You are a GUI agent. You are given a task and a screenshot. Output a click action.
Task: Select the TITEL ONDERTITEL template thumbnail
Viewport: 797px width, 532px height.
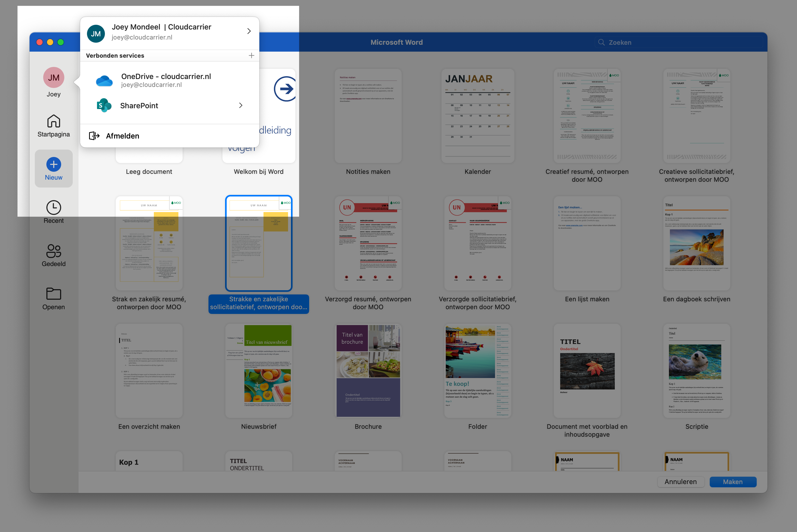[259, 461]
